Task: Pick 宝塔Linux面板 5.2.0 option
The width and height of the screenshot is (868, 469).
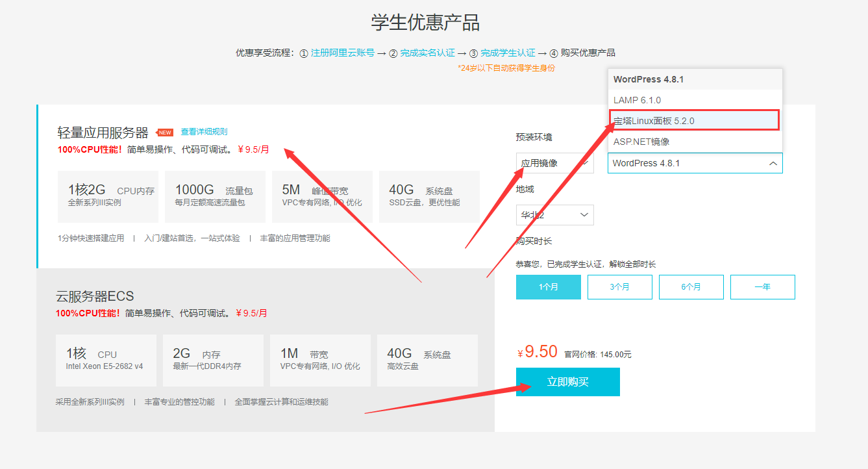Action: pos(695,121)
